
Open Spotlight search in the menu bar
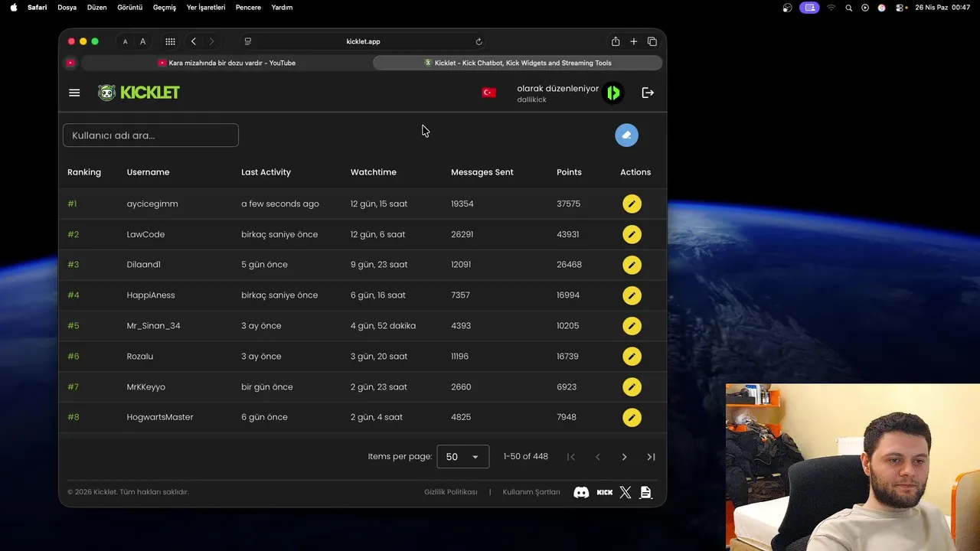(848, 8)
